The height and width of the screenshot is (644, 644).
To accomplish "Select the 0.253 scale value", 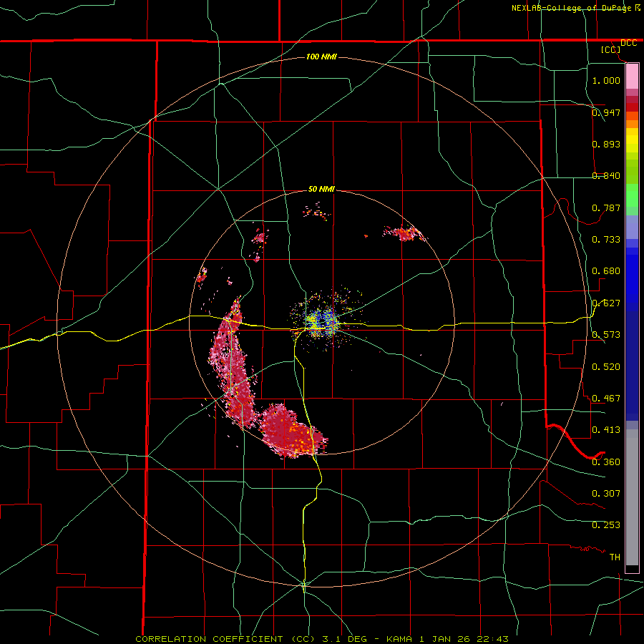I will [x=606, y=525].
